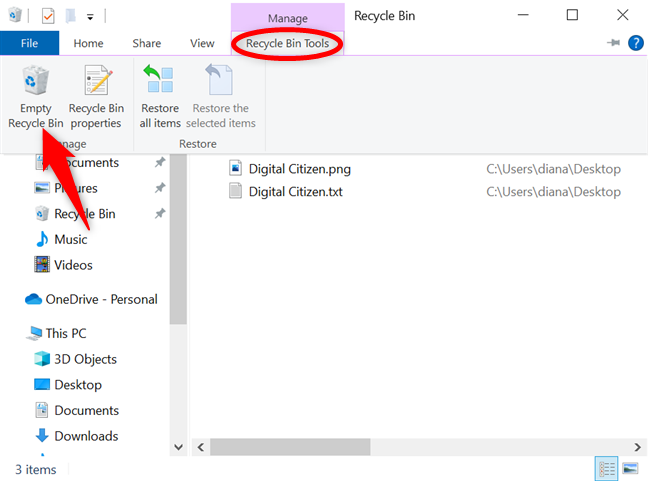Switch to Large icons view in status bar

point(630,469)
